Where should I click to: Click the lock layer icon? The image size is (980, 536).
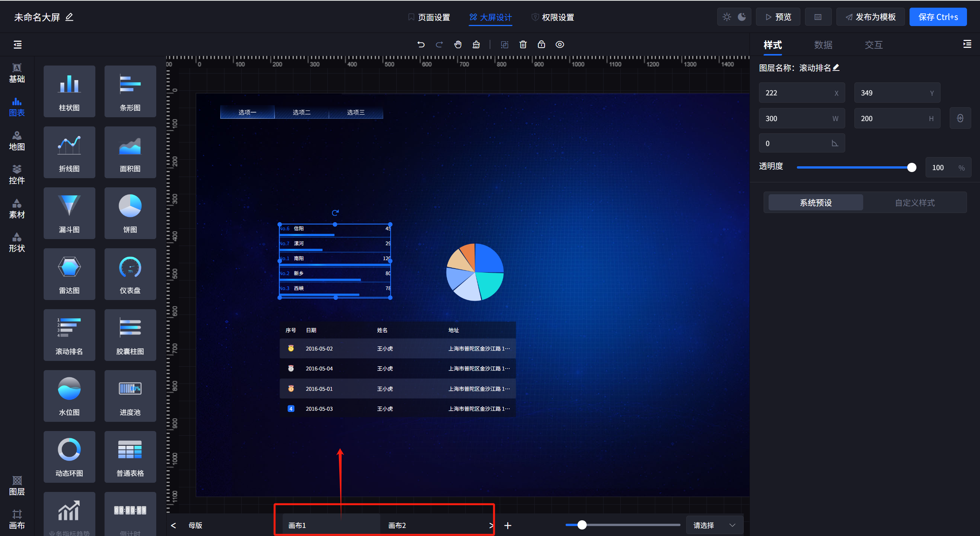pos(541,44)
